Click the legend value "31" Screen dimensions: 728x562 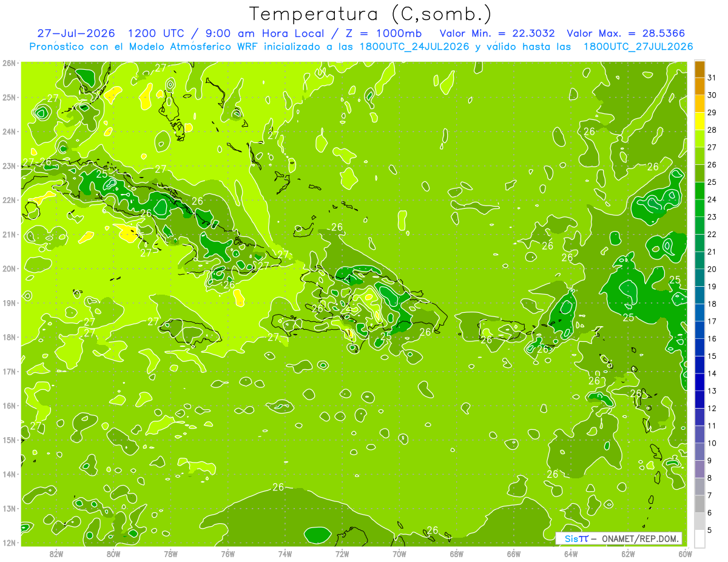click(x=712, y=78)
